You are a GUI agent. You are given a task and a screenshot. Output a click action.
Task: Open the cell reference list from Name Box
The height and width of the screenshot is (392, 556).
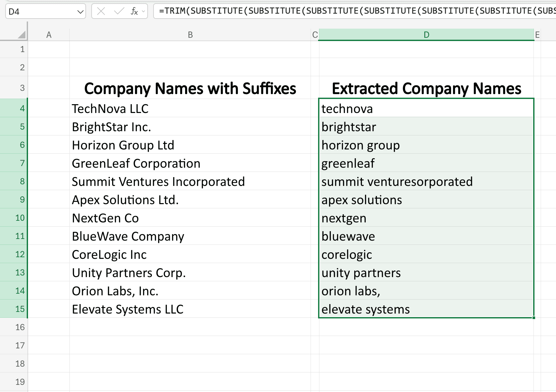tap(80, 11)
